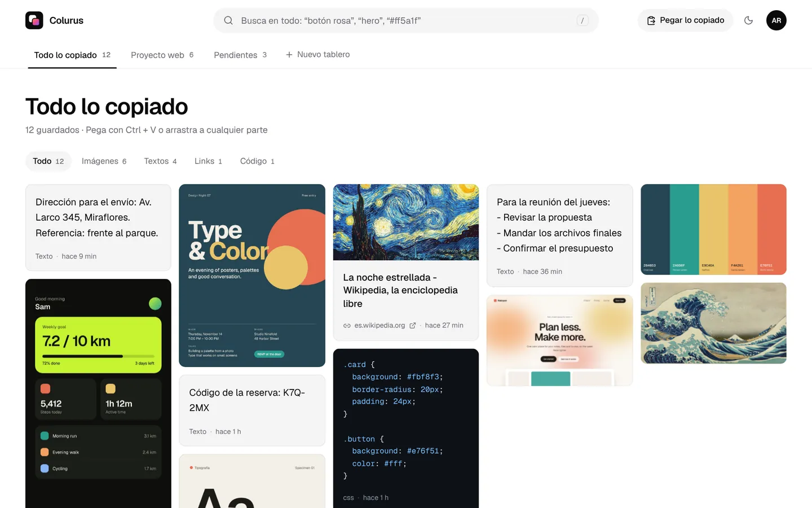Select the Todo filter chip
Viewport: 812px width, 508px height.
(x=48, y=161)
